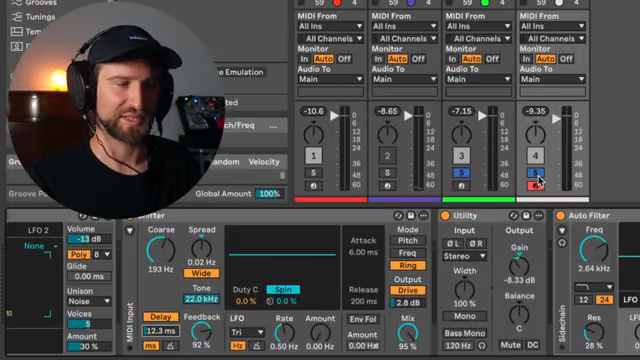
Task: Invert left phase with the ØL button
Action: point(453,244)
